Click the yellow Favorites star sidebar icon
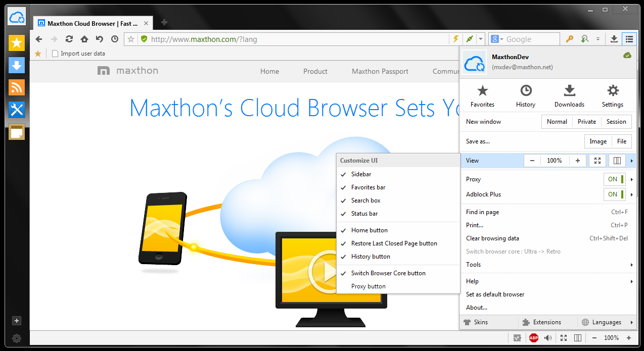644x351 pixels. 17,43
